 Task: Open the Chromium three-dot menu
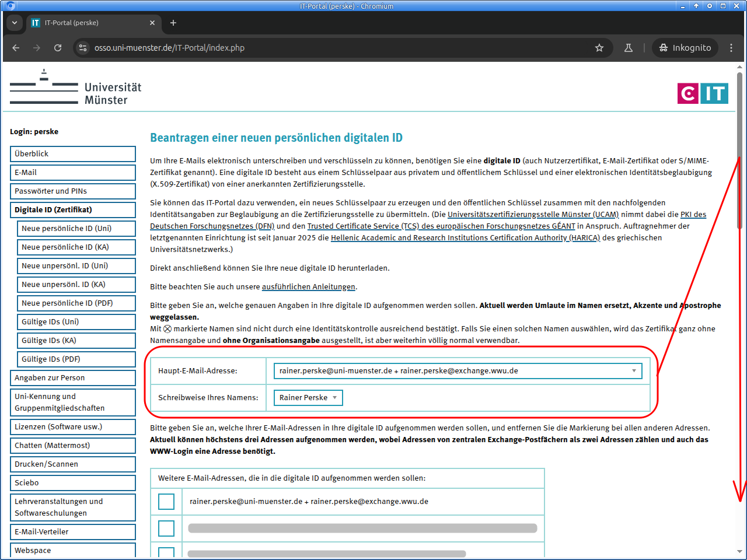click(x=731, y=48)
